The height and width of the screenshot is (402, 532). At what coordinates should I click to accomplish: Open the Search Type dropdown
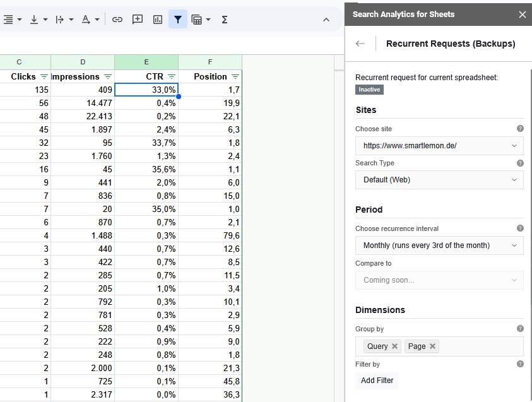pyautogui.click(x=439, y=180)
